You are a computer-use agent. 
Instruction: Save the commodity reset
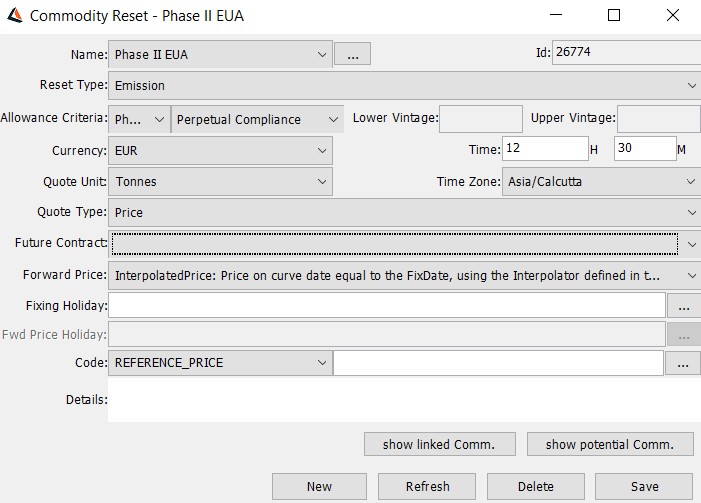click(x=644, y=486)
